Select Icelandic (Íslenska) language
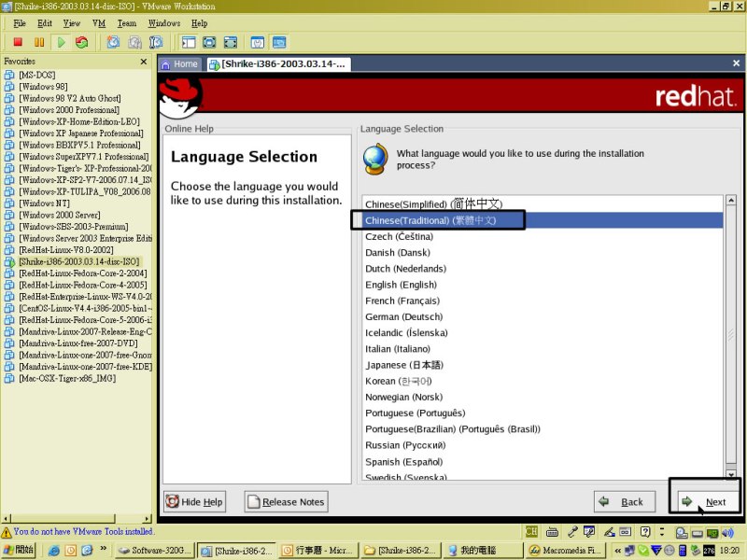The height and width of the screenshot is (560, 747). click(x=543, y=333)
